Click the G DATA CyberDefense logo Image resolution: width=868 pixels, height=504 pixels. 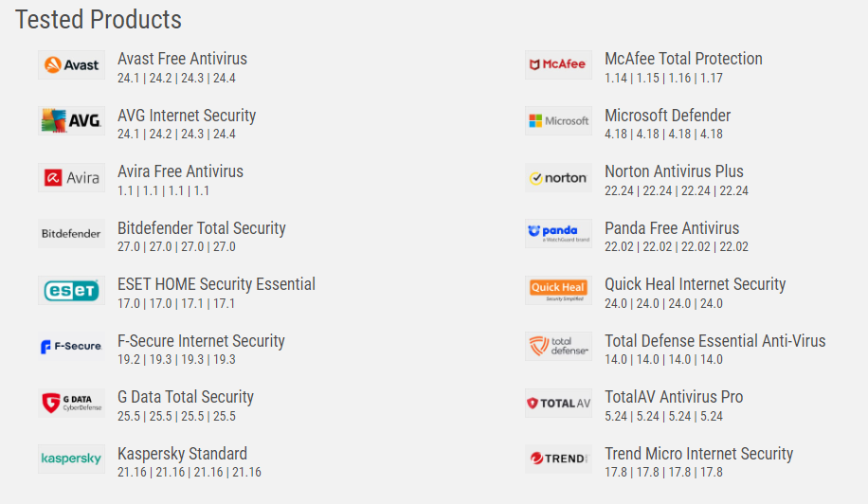(71, 403)
